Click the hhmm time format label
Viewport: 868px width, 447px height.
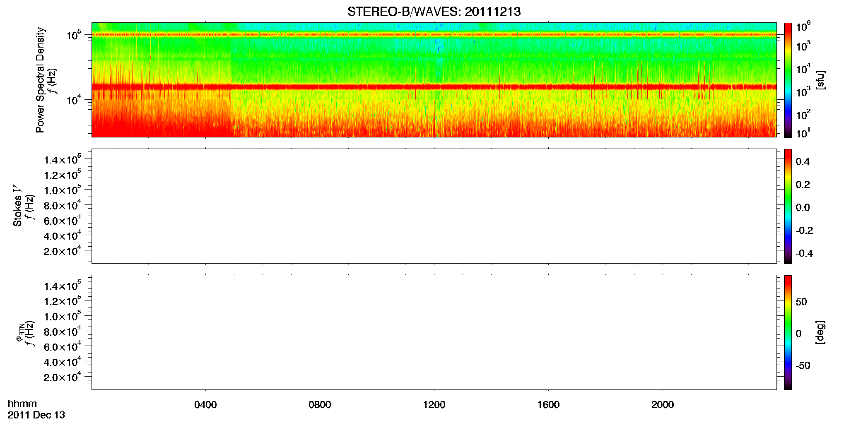click(x=22, y=404)
